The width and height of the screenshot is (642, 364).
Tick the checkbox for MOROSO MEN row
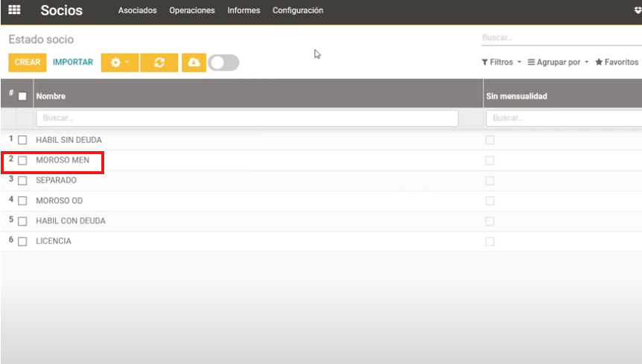click(22, 160)
